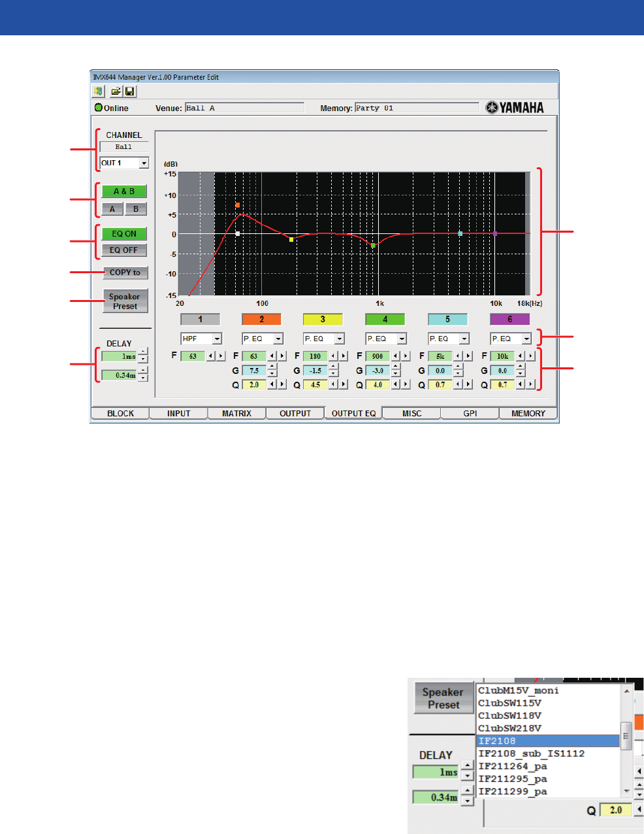This screenshot has height=834, width=644.
Task: Click the COPY to button
Action: 125,273
